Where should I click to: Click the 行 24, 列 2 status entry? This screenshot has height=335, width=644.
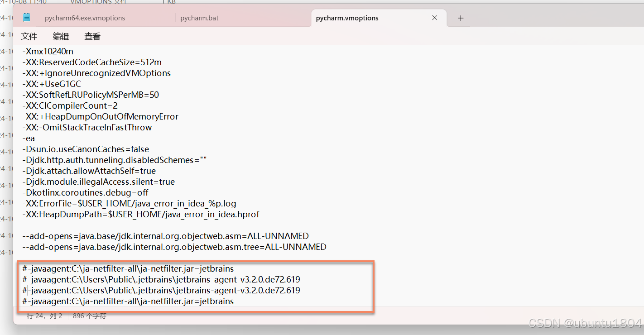coord(44,316)
